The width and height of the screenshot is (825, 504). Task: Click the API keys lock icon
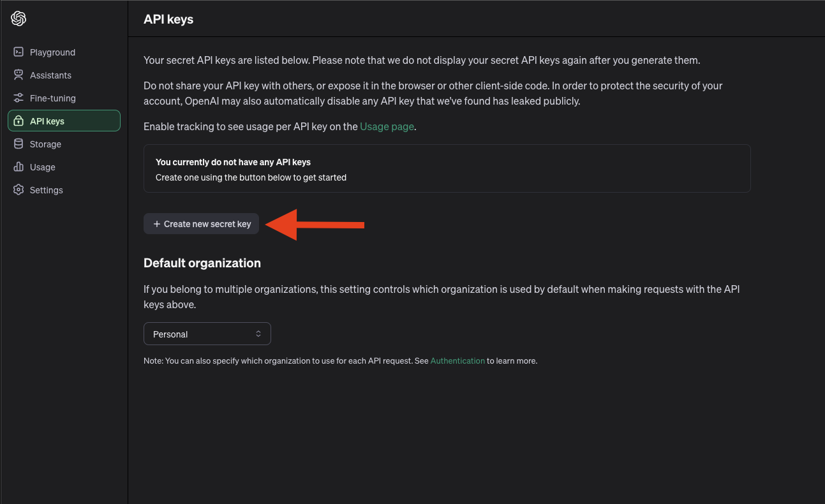coord(19,121)
